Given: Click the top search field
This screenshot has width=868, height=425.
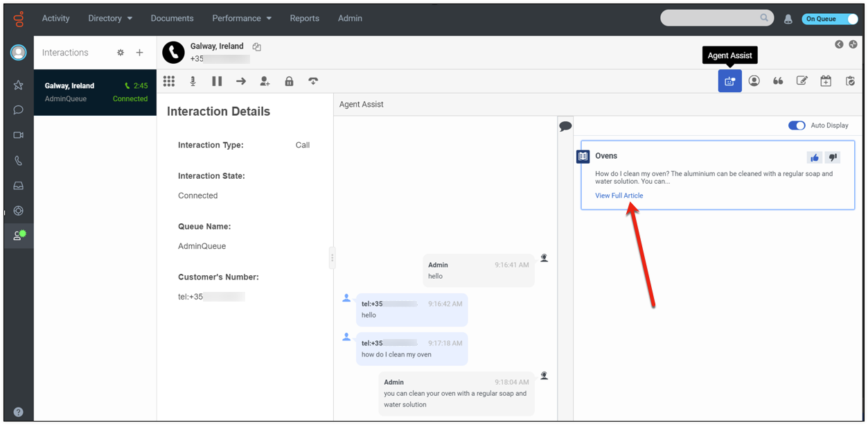Looking at the screenshot, I should point(710,18).
